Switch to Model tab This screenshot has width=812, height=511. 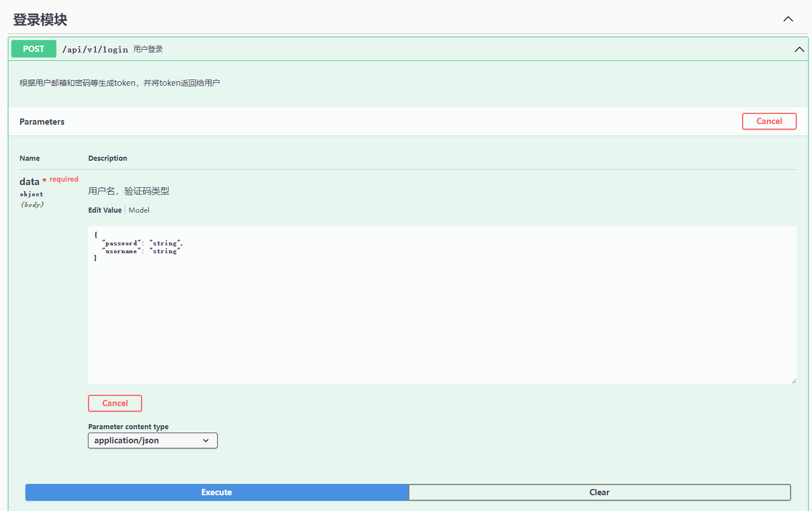pos(139,210)
